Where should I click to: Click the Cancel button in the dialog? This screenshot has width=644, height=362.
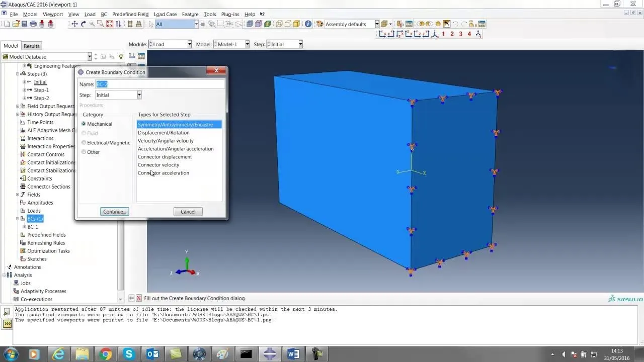(188, 212)
